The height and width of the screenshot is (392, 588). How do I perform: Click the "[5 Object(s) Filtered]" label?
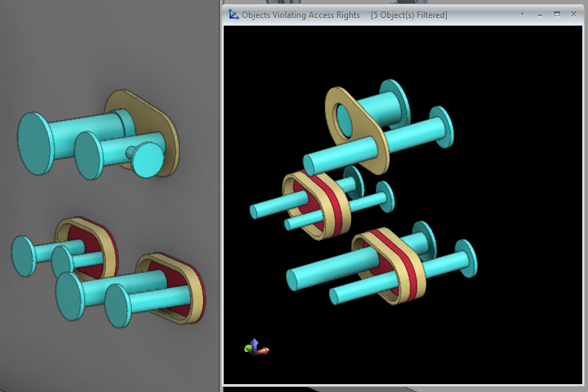coord(409,15)
